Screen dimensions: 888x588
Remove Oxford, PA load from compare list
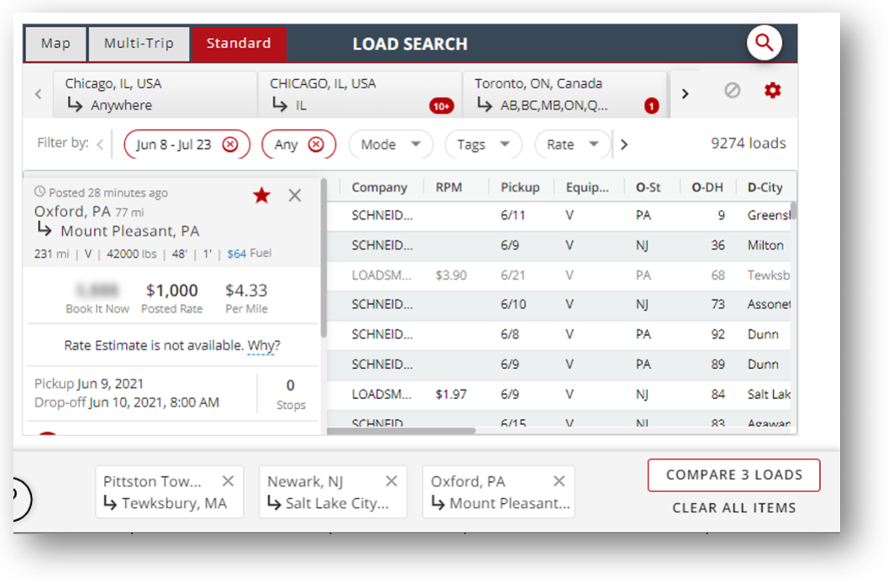coord(559,481)
